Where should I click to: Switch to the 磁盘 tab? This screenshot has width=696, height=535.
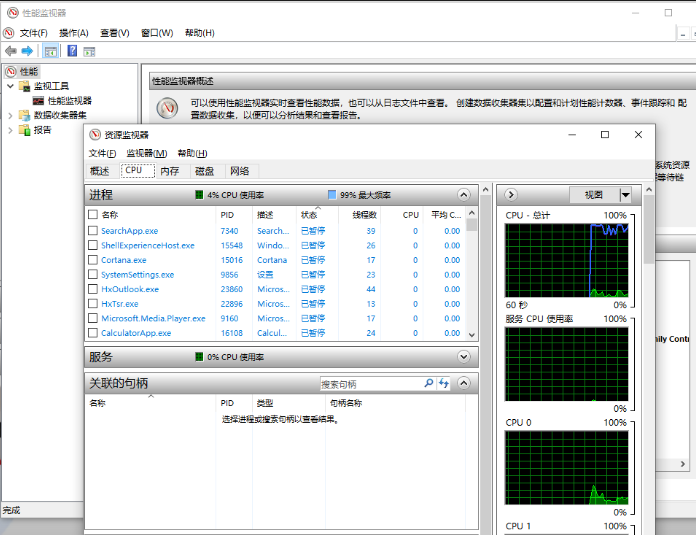pos(204,171)
